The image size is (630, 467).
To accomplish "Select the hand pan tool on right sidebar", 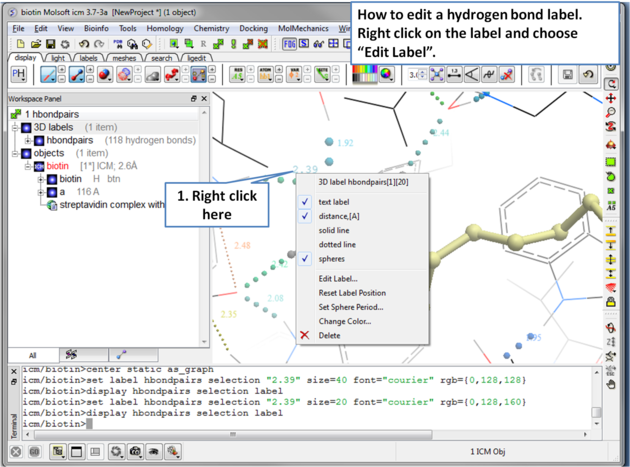I will 611,383.
